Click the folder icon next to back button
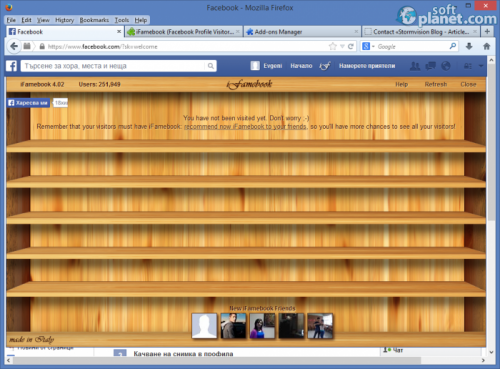 click(27, 46)
